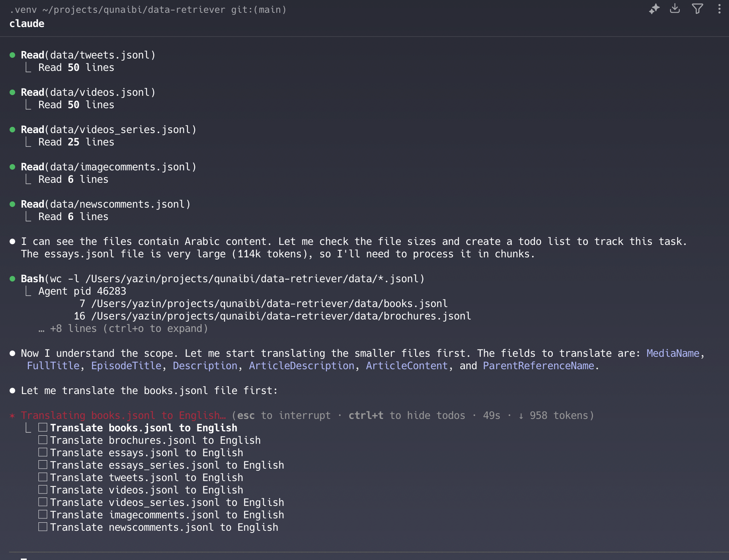Check Translate books.jsonl to English checkbox
Viewport: 729px width, 560px height.
point(43,428)
